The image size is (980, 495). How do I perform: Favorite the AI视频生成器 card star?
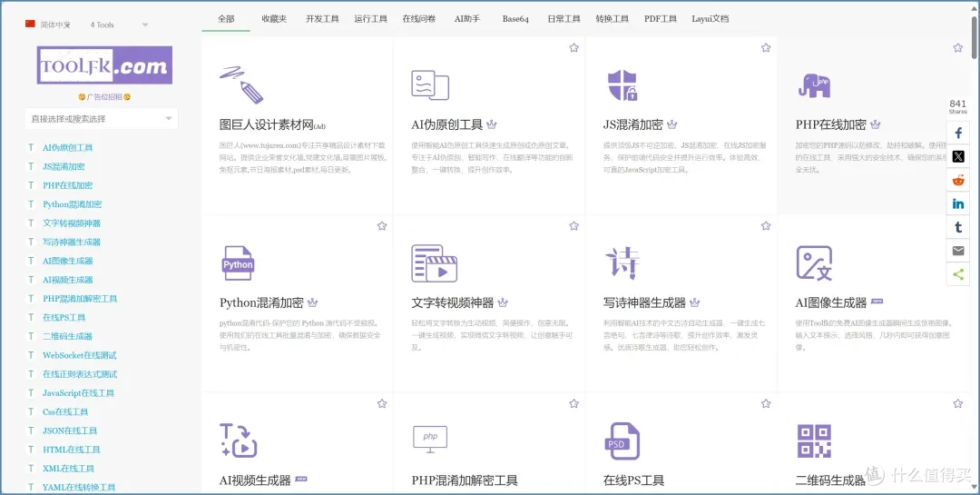pos(382,403)
